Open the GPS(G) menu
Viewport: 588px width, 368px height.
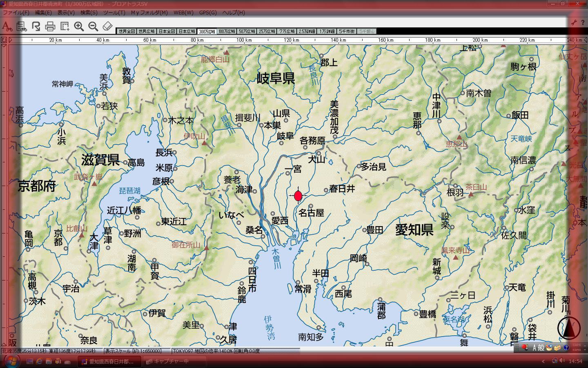[x=208, y=13]
